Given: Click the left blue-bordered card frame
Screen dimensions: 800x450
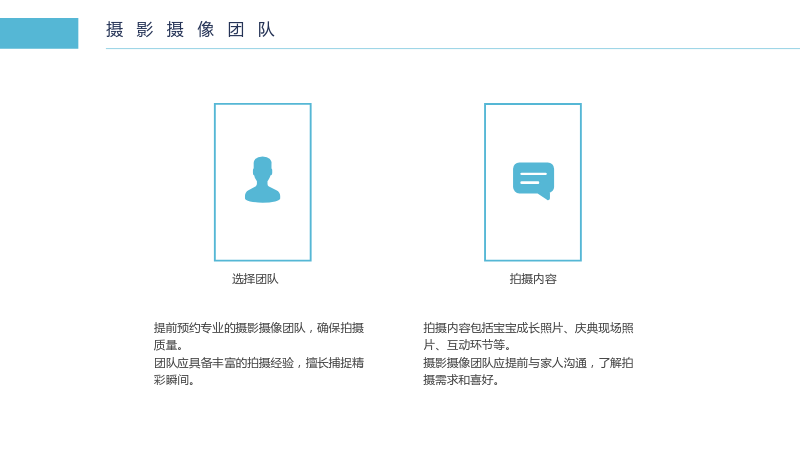Looking at the screenshot, I should [x=263, y=182].
